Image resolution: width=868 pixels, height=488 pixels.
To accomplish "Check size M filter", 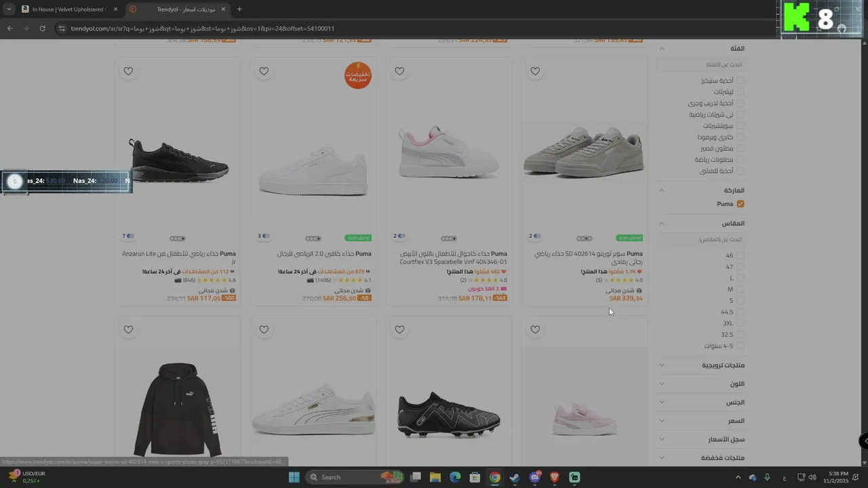I will click(x=741, y=289).
